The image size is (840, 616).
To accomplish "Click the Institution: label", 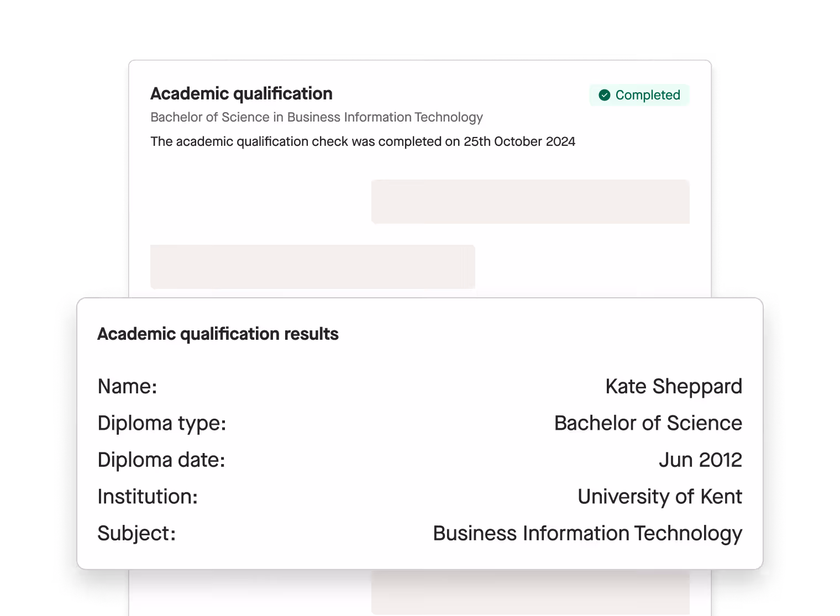I will click(x=148, y=497).
